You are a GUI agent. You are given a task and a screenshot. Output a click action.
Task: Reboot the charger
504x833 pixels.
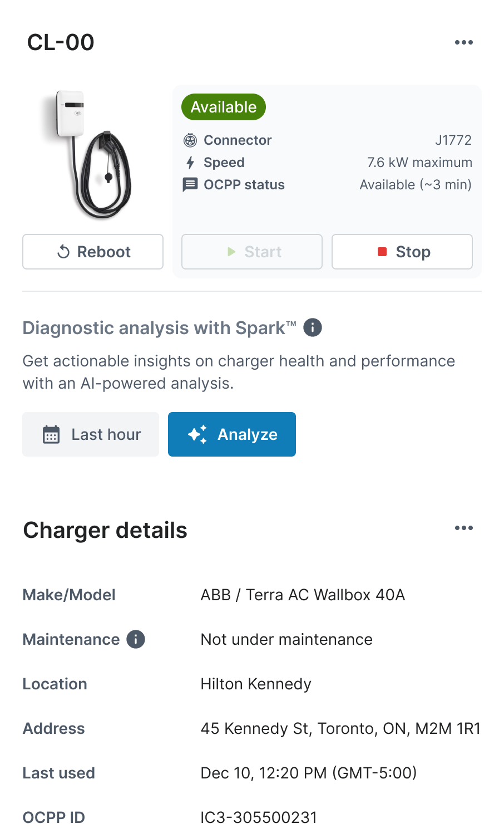coord(93,252)
